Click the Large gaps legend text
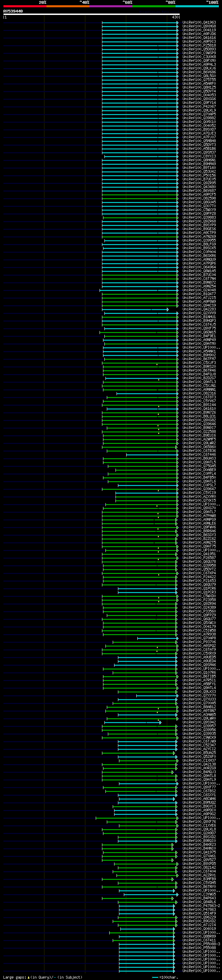The height and width of the screenshot is (980, 222). (43, 977)
